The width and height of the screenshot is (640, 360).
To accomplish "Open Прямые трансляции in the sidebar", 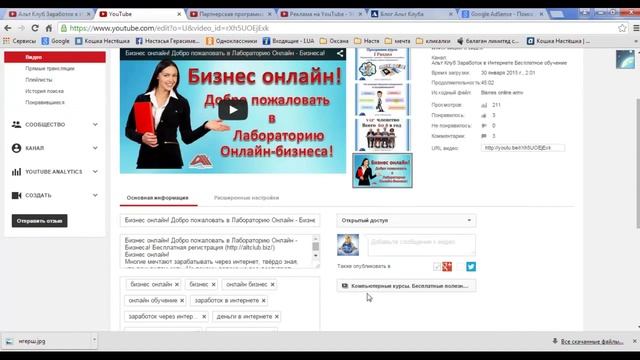I will pyautogui.click(x=50, y=69).
